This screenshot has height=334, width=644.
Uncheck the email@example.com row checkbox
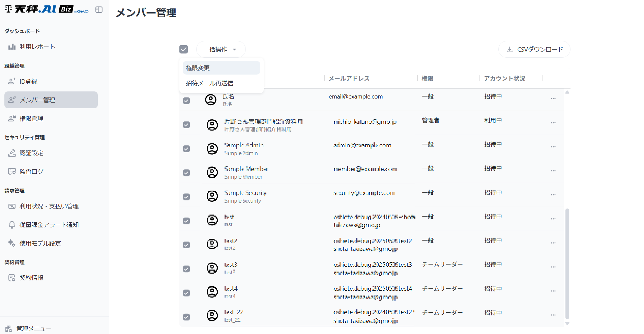186,101
